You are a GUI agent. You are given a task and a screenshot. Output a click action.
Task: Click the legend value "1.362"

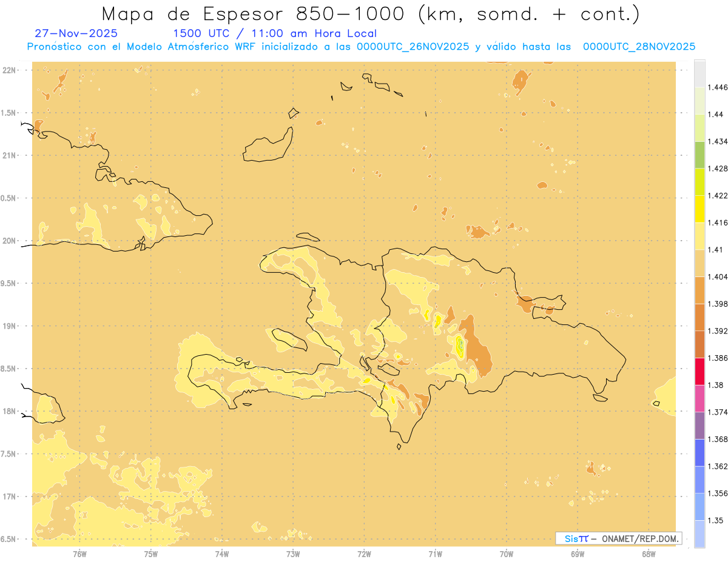click(x=718, y=466)
